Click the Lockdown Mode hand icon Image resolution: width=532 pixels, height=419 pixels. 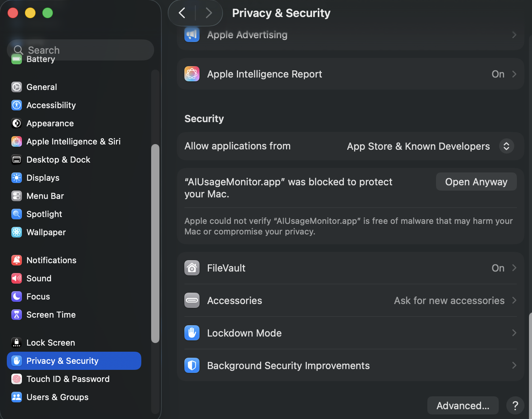pyautogui.click(x=192, y=333)
